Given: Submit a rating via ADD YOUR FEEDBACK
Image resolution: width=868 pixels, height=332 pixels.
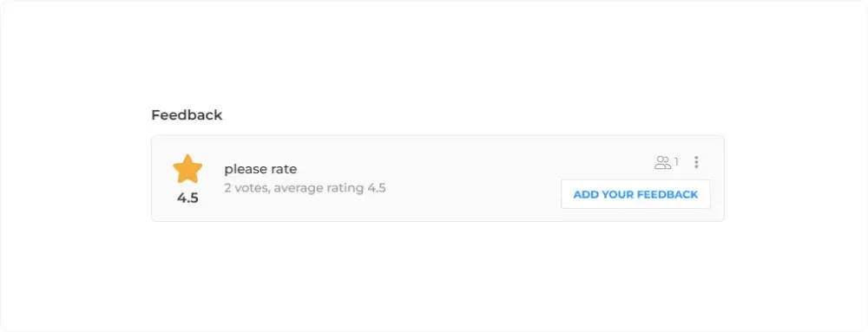Looking at the screenshot, I should pos(635,194).
